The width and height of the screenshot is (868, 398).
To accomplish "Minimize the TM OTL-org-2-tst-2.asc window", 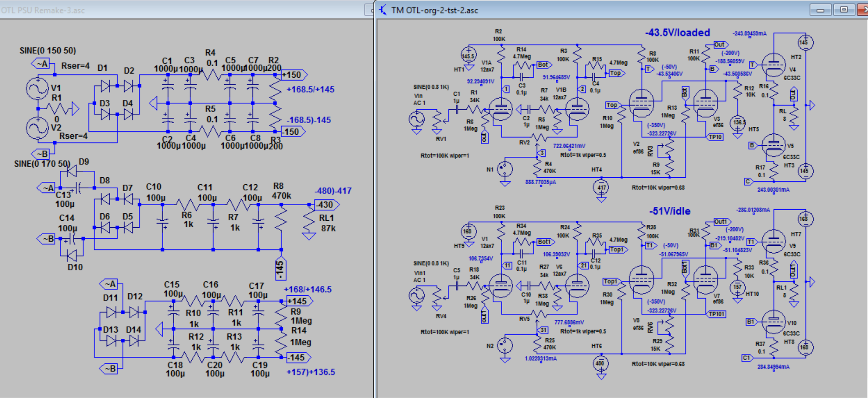I will click(820, 10).
